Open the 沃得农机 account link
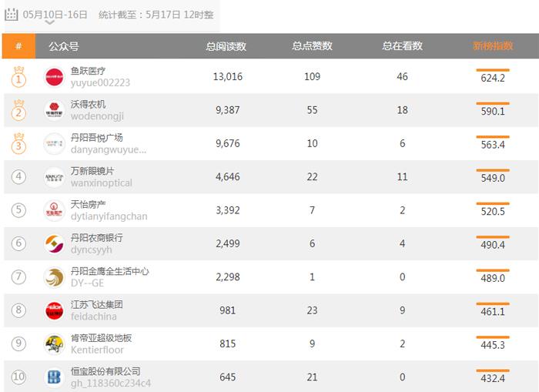Screen dimensions: 539x392 click(x=88, y=104)
